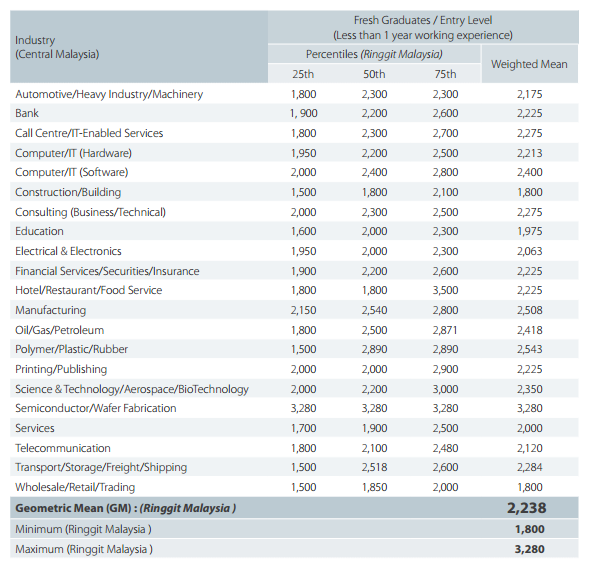Viewport: 599px width, 568px height.
Task: Click Manufacturing 50th percentile value 2,540
Action: coord(374,310)
